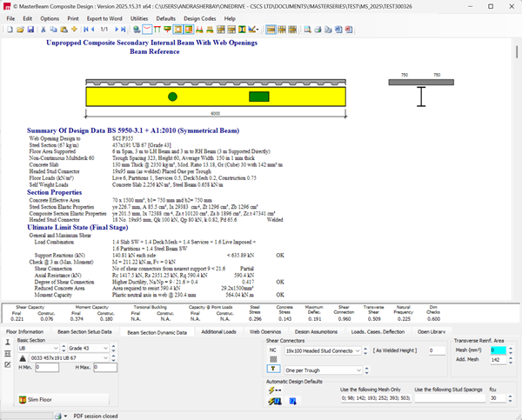The height and width of the screenshot is (420, 522).
Task: Click the cellular beam icon in left panel
Action: (x=8, y=353)
